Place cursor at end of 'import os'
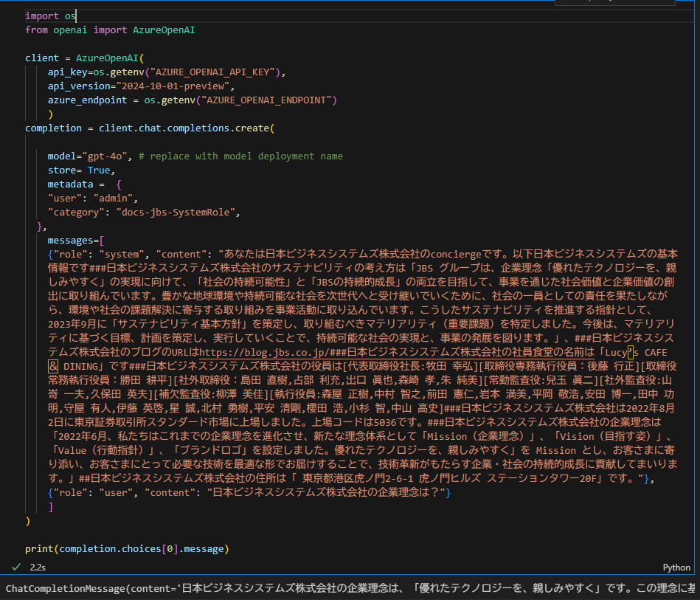This screenshot has width=700, height=600. tap(76, 16)
